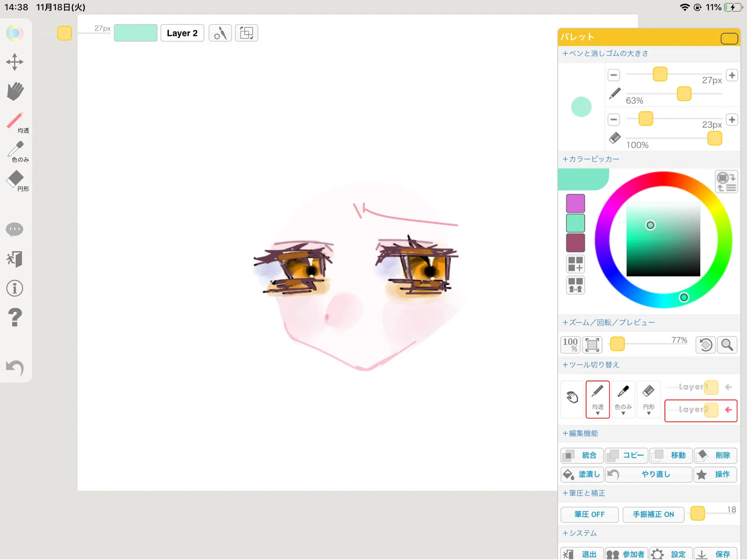Collapse the ツール切り替え section
Image resolution: width=747 pixels, height=560 pixels.
pyautogui.click(x=591, y=365)
